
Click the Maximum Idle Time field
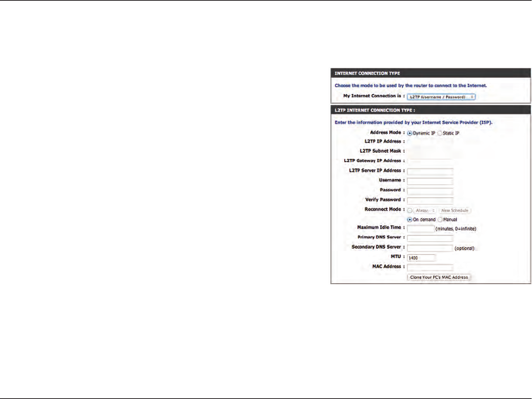(x=421, y=229)
